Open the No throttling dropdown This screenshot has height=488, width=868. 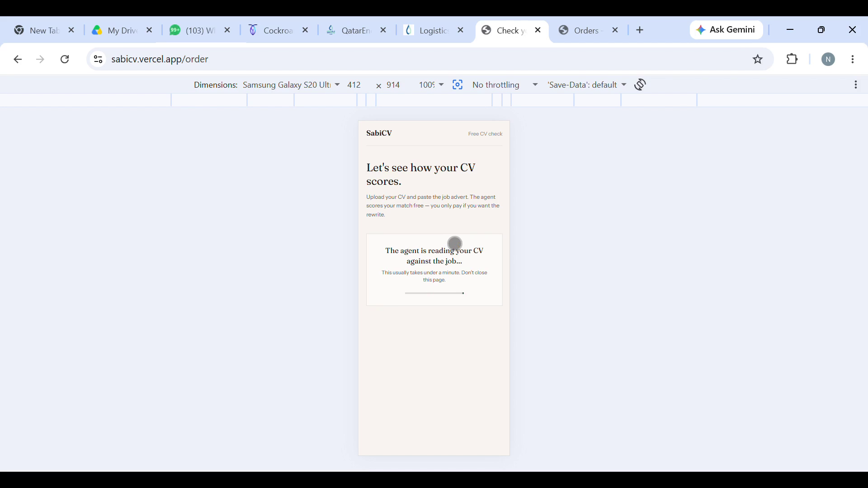tap(505, 85)
